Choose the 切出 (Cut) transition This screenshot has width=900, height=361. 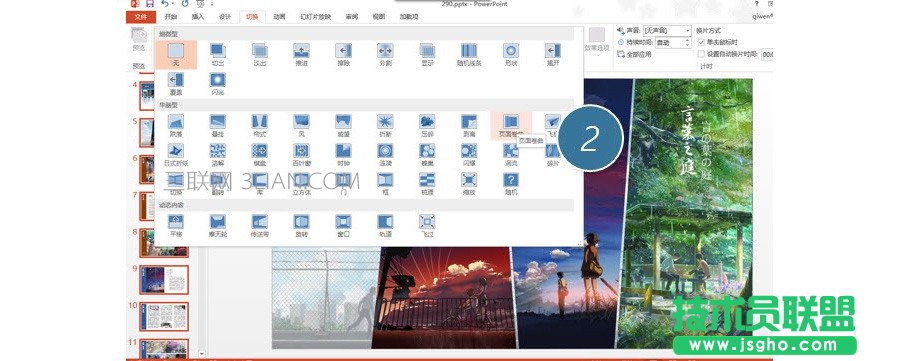click(218, 55)
